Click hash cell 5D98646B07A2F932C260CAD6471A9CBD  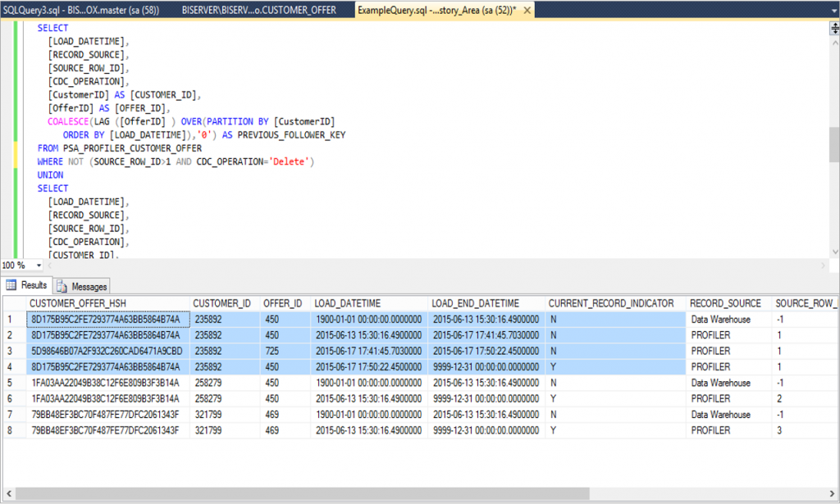[x=107, y=352]
